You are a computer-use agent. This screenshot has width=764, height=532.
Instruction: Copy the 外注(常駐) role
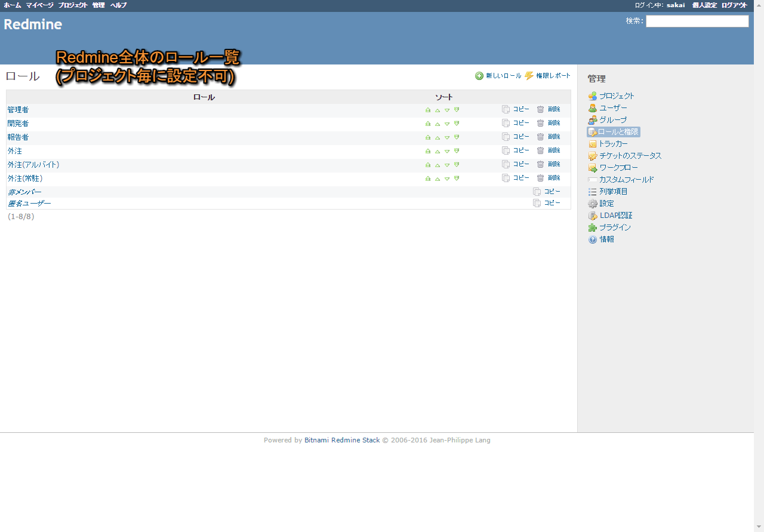516,178
